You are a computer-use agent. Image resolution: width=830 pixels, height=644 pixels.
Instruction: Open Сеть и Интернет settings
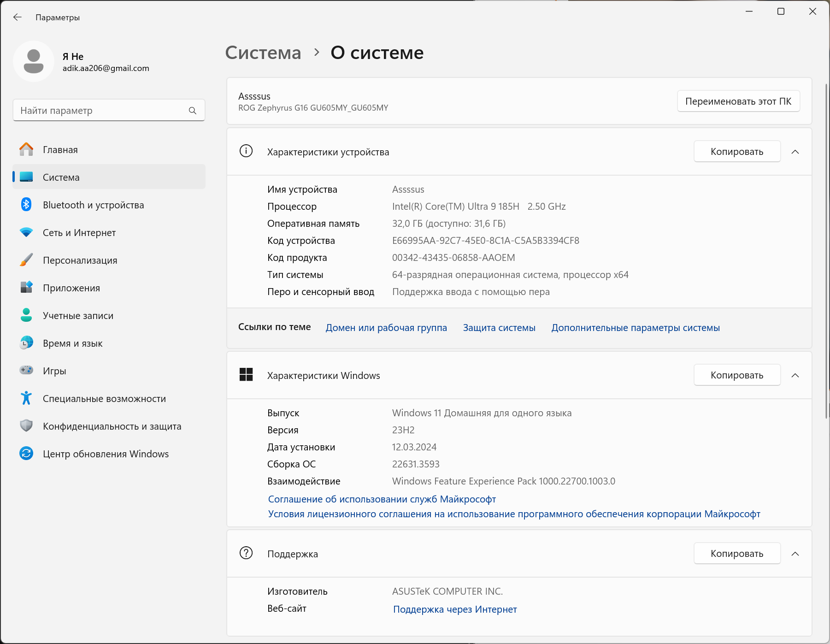click(109, 232)
